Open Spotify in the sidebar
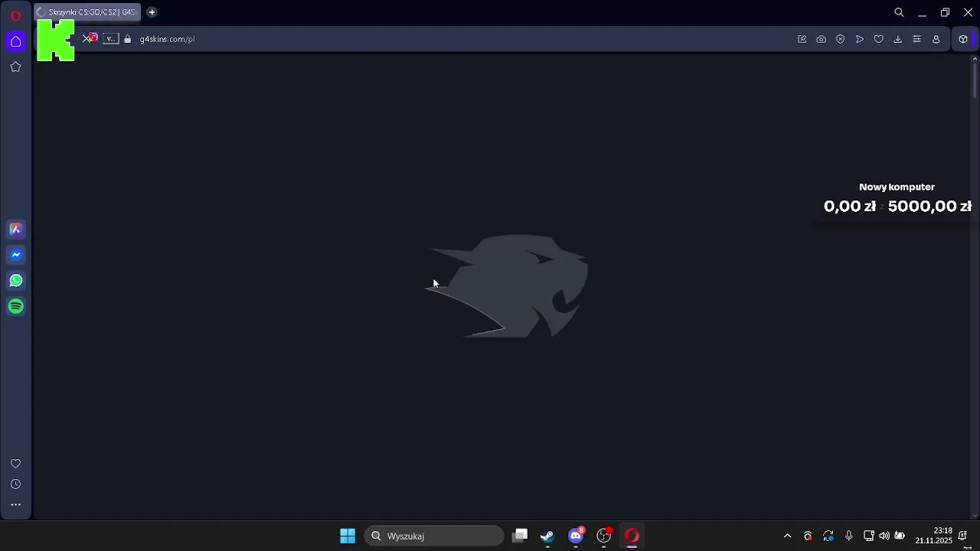 (x=15, y=306)
